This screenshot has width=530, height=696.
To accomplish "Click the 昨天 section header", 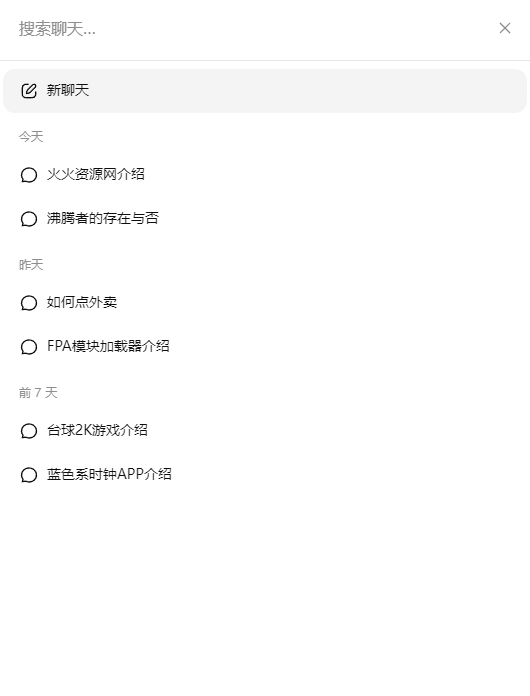I will pos(31,265).
